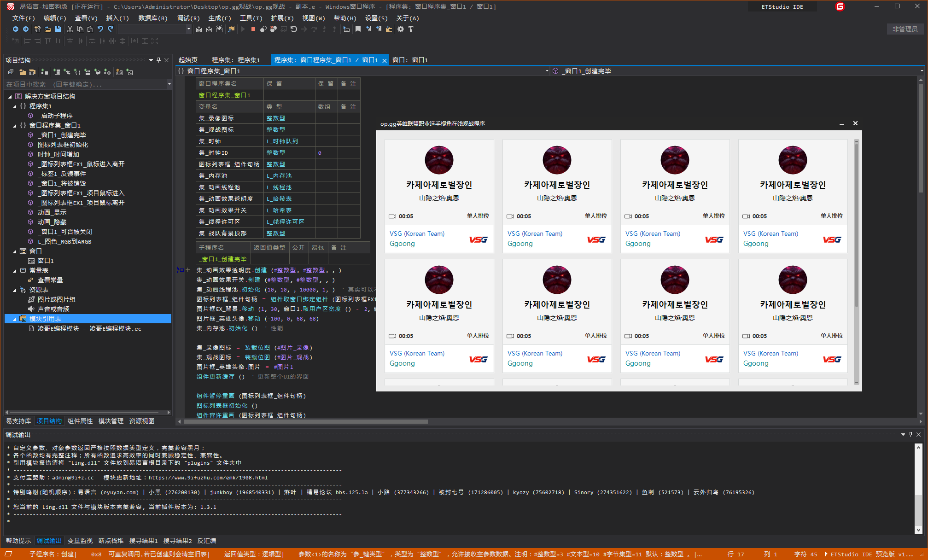Collapse the 窗口程序集_窗口1 tree node
The image size is (928, 560).
[15, 126]
